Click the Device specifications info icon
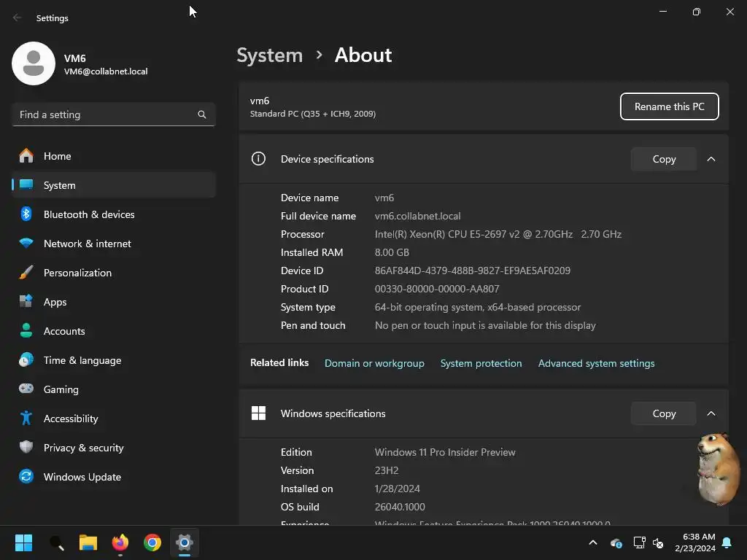The height and width of the screenshot is (560, 747). click(258, 158)
